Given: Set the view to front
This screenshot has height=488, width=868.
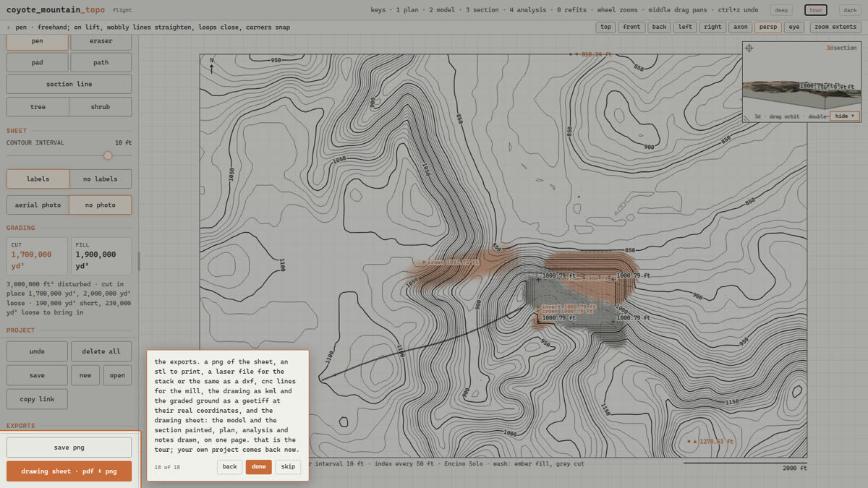Looking at the screenshot, I should pos(631,27).
